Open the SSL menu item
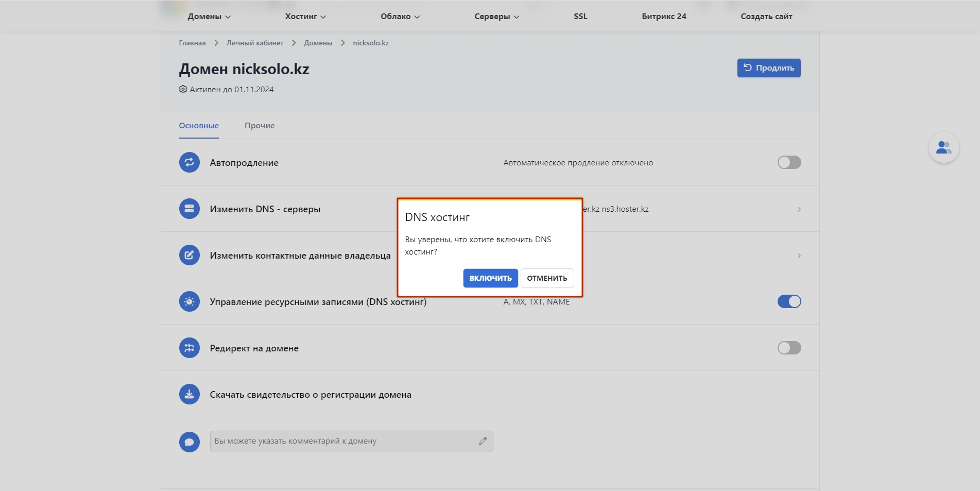The height and width of the screenshot is (491, 980). 580,16
